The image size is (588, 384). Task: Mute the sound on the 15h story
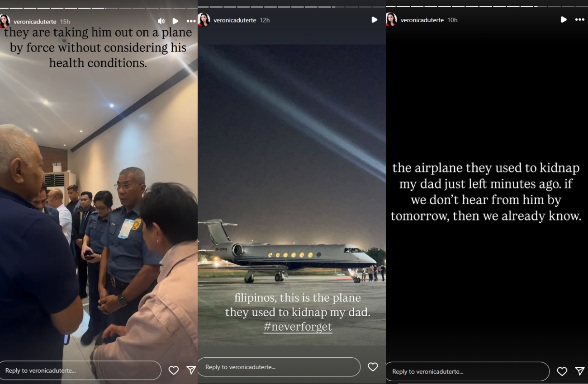[x=161, y=21]
